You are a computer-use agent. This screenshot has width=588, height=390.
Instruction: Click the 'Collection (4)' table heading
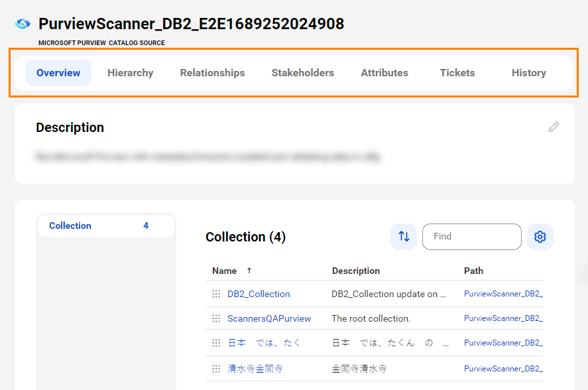point(246,237)
